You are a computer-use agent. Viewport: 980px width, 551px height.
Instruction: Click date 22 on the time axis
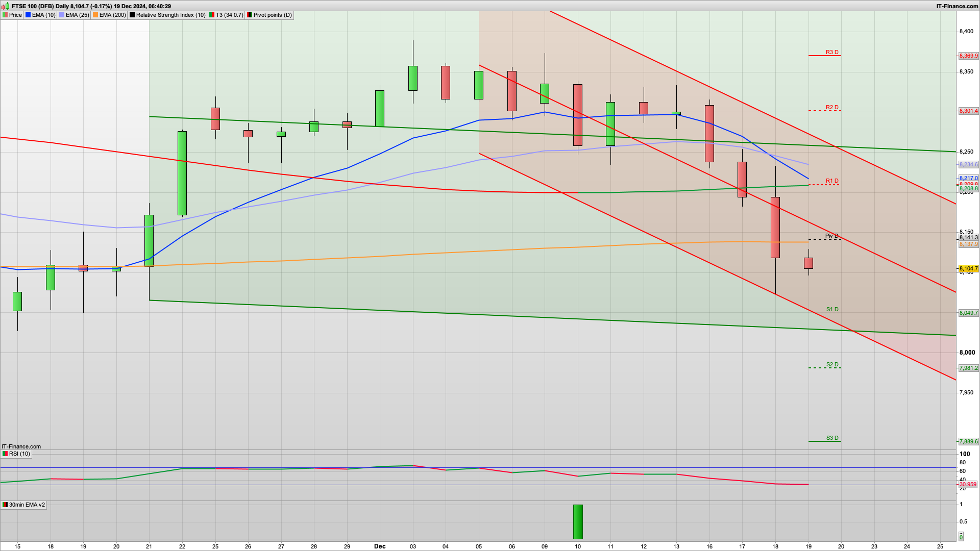[x=182, y=546]
